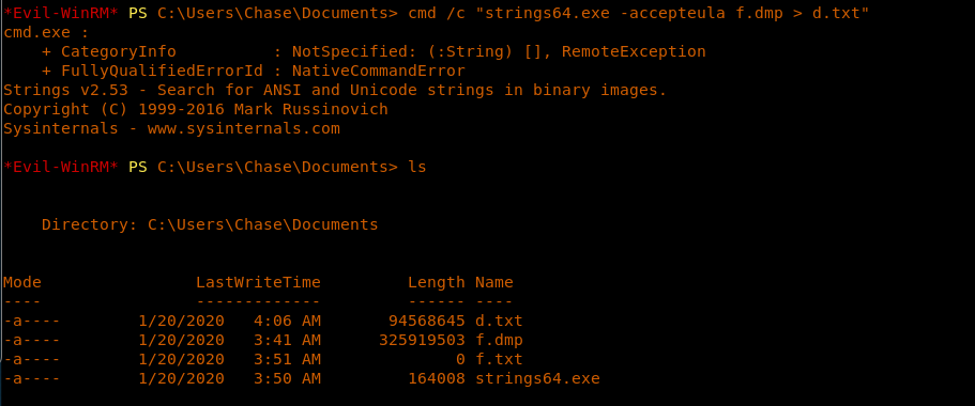This screenshot has height=406, width=975.
Task: Click the Strings v2.53 banner line
Action: 334,90
